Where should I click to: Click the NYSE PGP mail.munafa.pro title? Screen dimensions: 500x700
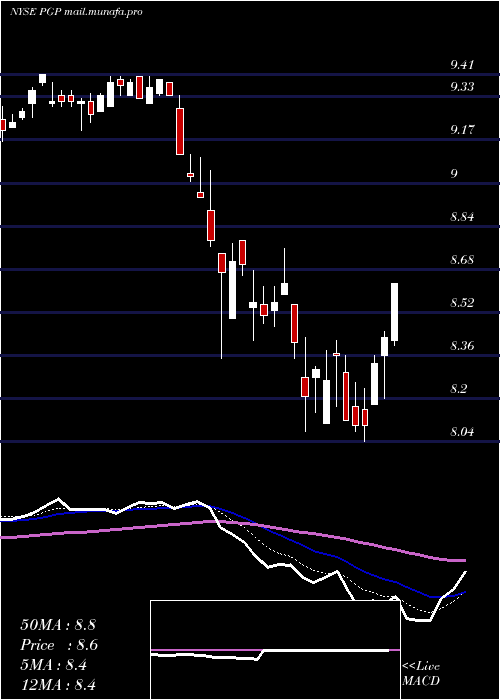76,12
